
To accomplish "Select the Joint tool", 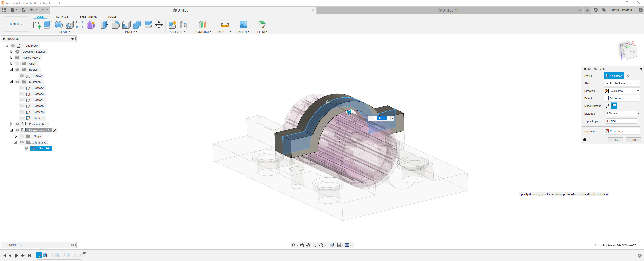I will click(183, 25).
